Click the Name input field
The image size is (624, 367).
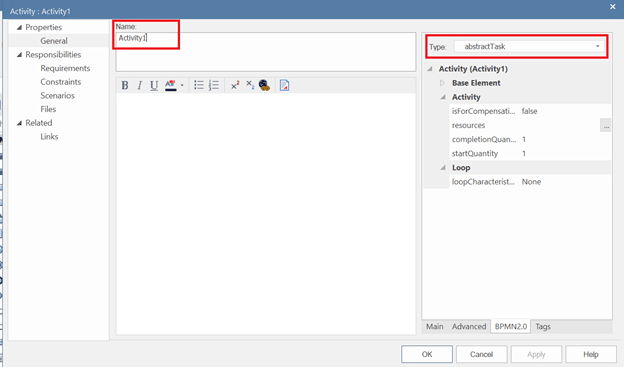coord(265,52)
